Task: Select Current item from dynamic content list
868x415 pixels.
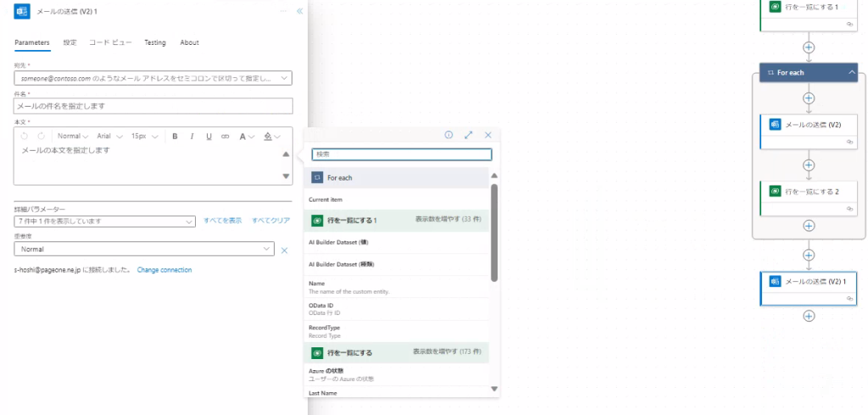Action: [x=325, y=200]
